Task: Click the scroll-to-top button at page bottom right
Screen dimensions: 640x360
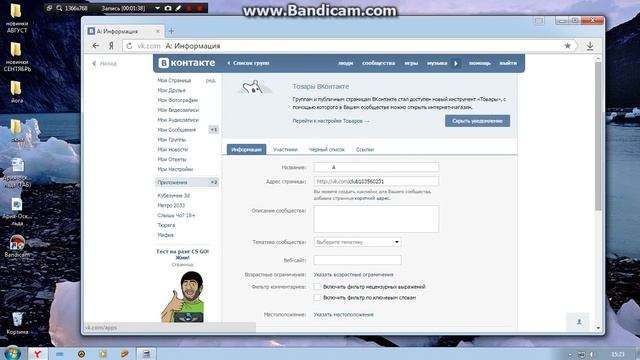Action: click(x=578, y=322)
